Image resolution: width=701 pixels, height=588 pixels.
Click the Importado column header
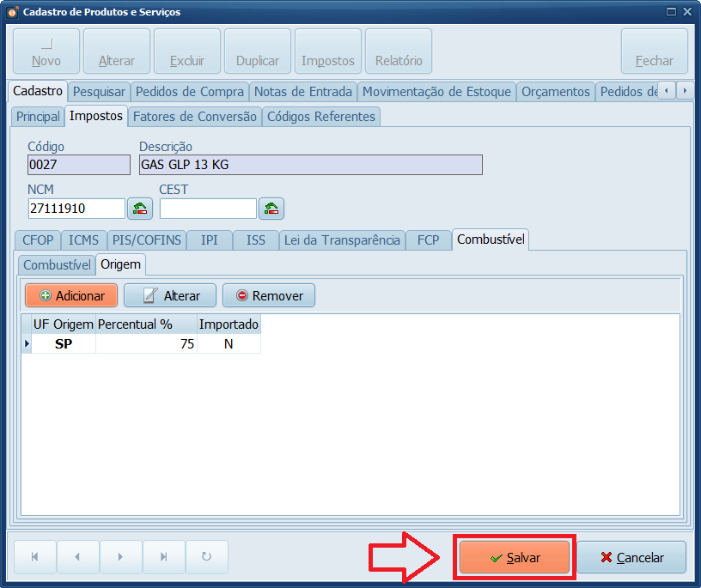(x=229, y=324)
